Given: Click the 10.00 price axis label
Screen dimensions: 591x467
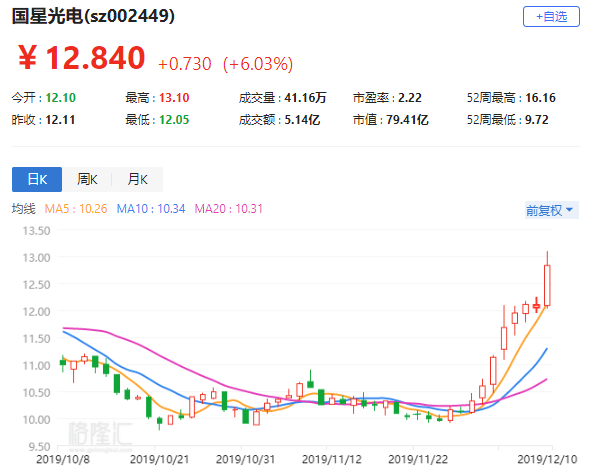Looking at the screenshot, I should [x=36, y=420].
